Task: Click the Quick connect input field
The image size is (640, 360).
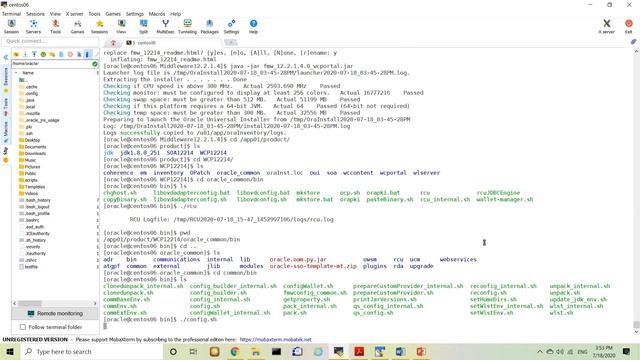Action: click(50, 41)
